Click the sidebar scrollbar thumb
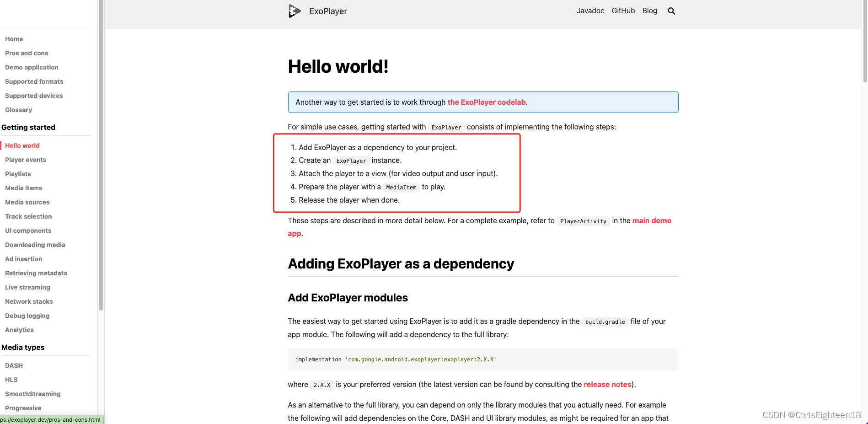 click(101, 156)
